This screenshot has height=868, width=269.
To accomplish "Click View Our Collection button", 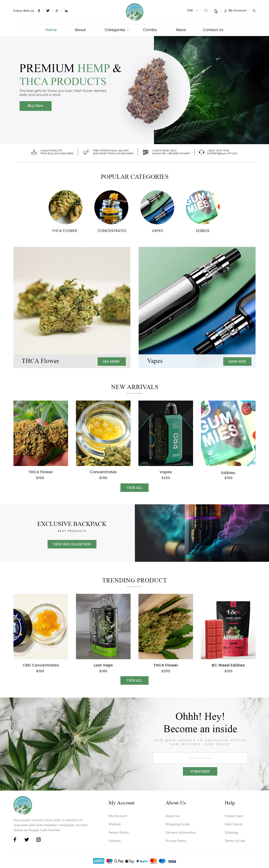I will click(72, 544).
